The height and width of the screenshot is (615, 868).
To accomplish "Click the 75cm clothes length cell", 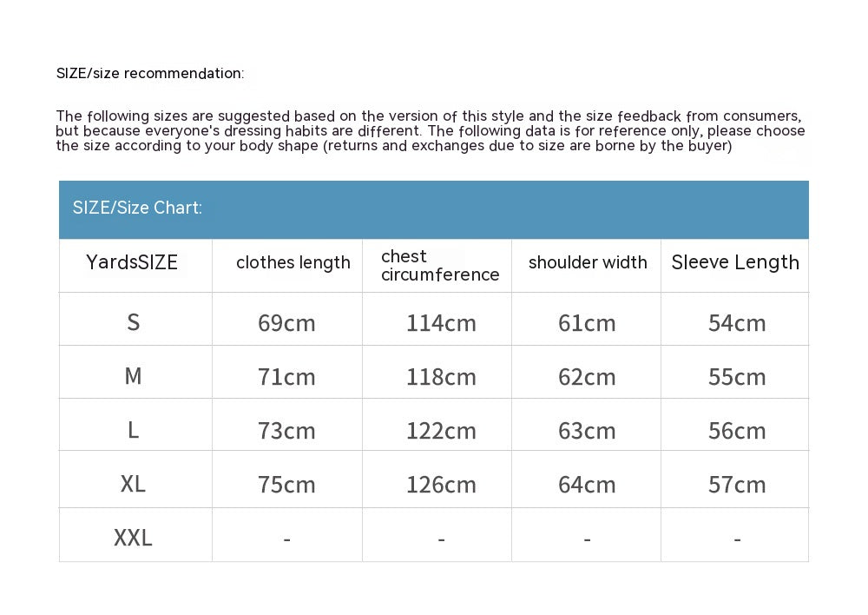I will (x=286, y=485).
